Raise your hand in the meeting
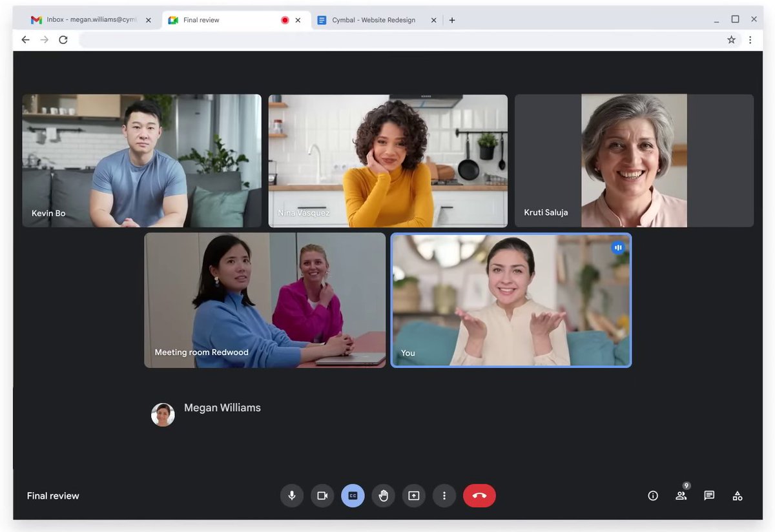 [384, 495]
